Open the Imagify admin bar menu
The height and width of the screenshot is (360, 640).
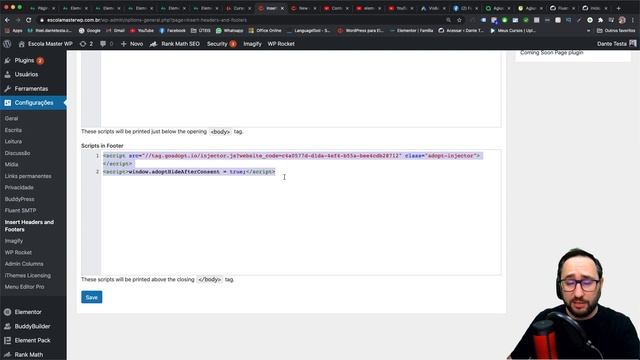coord(252,44)
